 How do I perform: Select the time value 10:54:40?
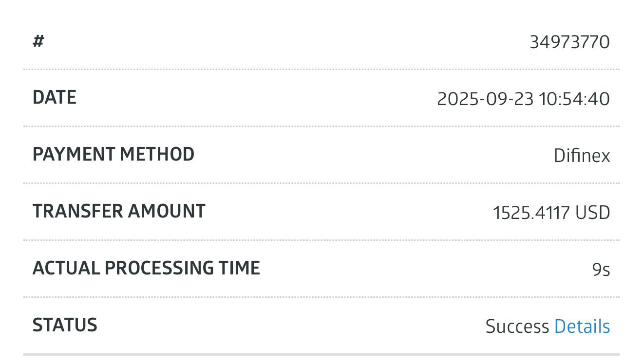click(574, 99)
